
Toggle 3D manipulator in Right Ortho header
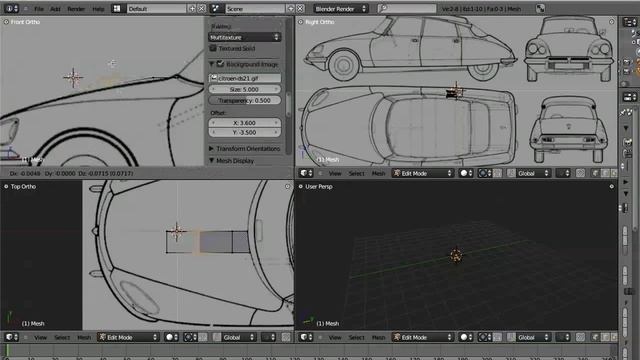coord(511,173)
